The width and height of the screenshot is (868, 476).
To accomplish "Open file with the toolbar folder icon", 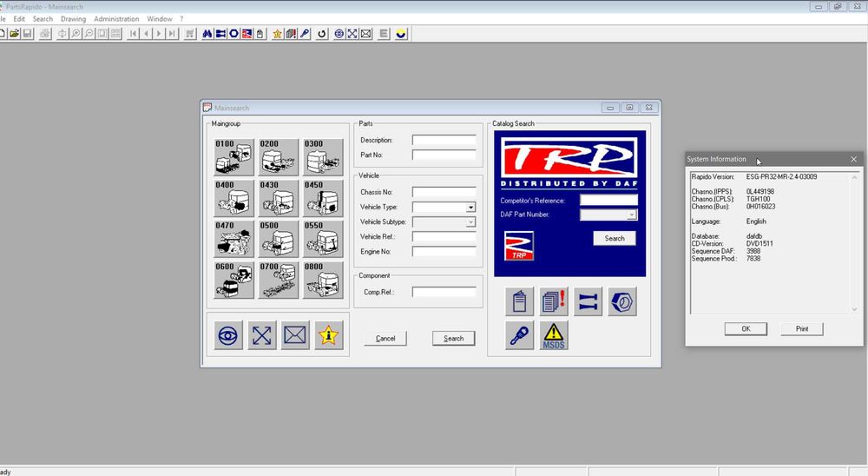I will [15, 34].
